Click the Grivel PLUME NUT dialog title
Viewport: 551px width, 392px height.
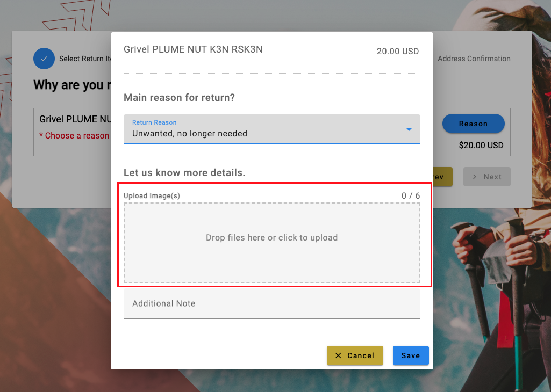[193, 49]
